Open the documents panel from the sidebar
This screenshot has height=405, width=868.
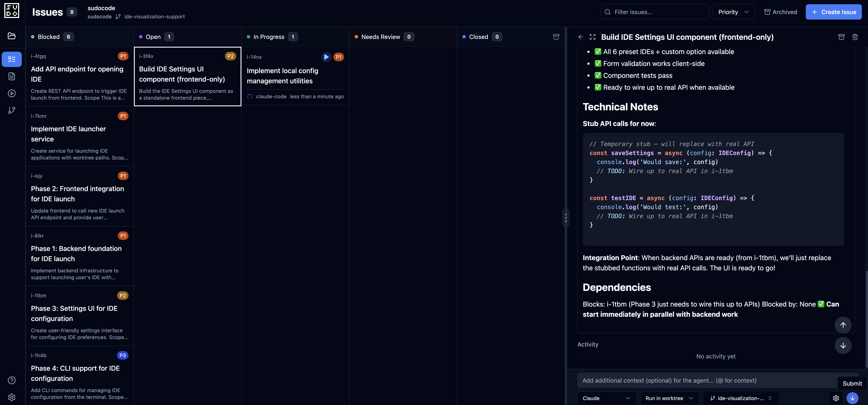pyautogui.click(x=12, y=76)
